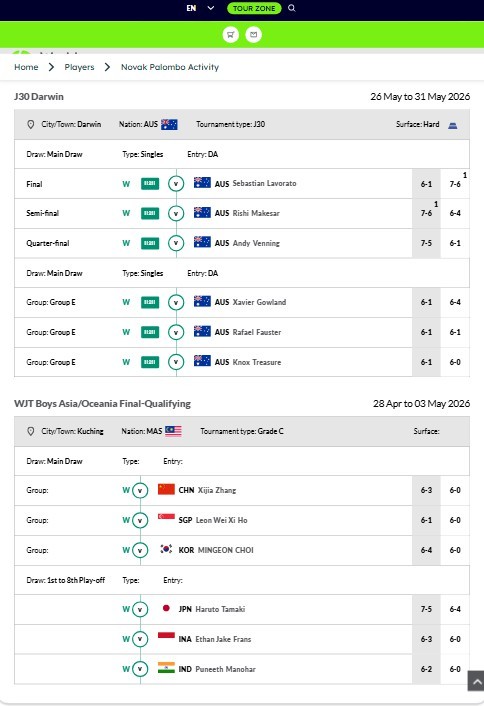This screenshot has width=484, height=706.
Task: Open WJT Boys Asia/Oceania Final-Qualifying title
Action: point(102,403)
